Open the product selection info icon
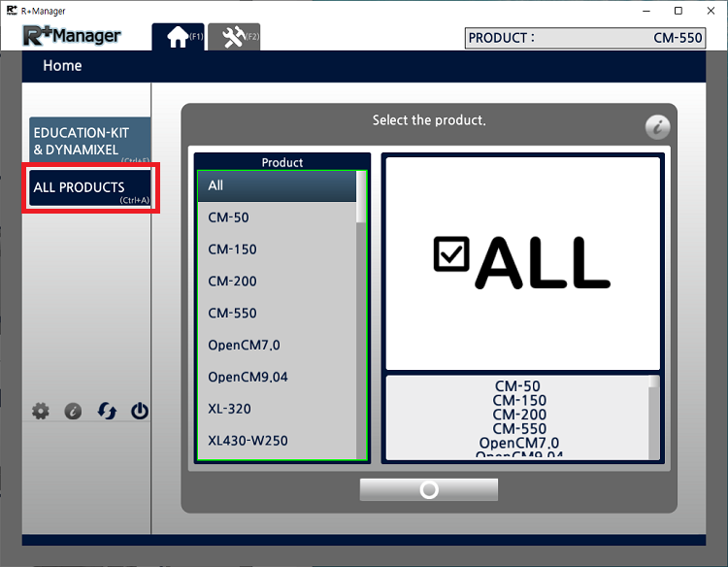This screenshot has width=728, height=567. point(657,127)
